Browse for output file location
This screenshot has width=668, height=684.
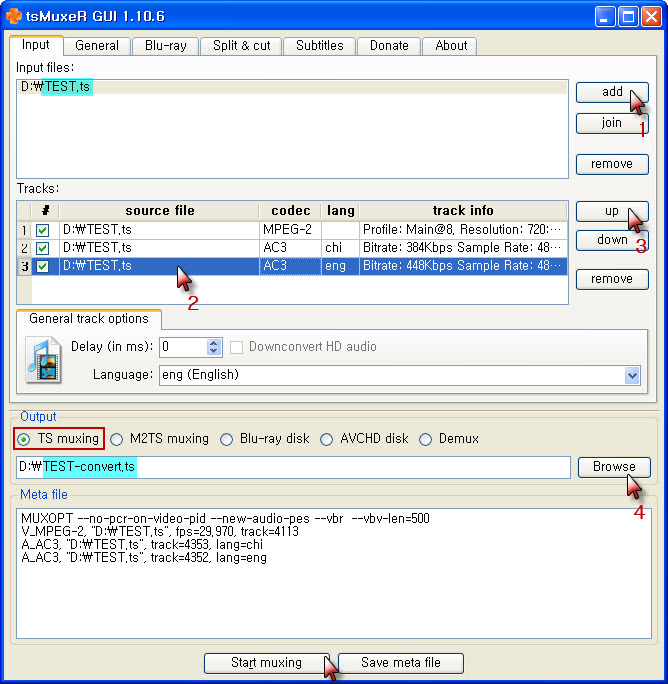614,467
